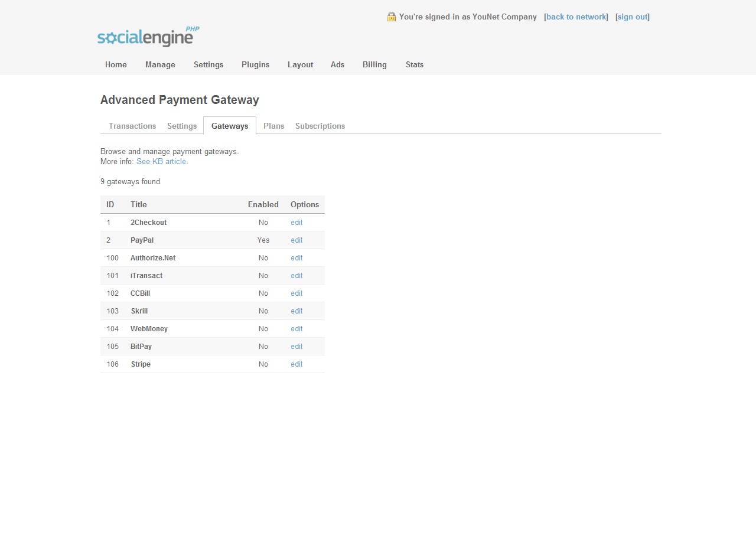The image size is (756, 555).
Task: Select the Stripe title cell
Action: click(x=141, y=364)
